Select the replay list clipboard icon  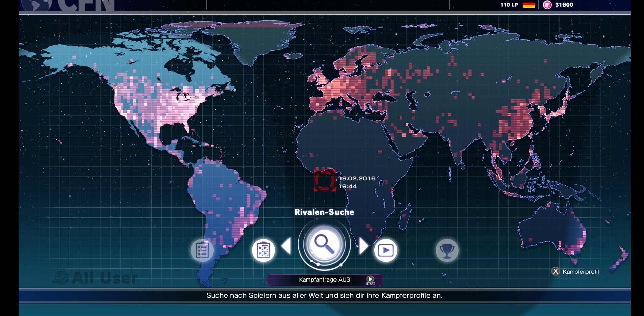(x=263, y=250)
